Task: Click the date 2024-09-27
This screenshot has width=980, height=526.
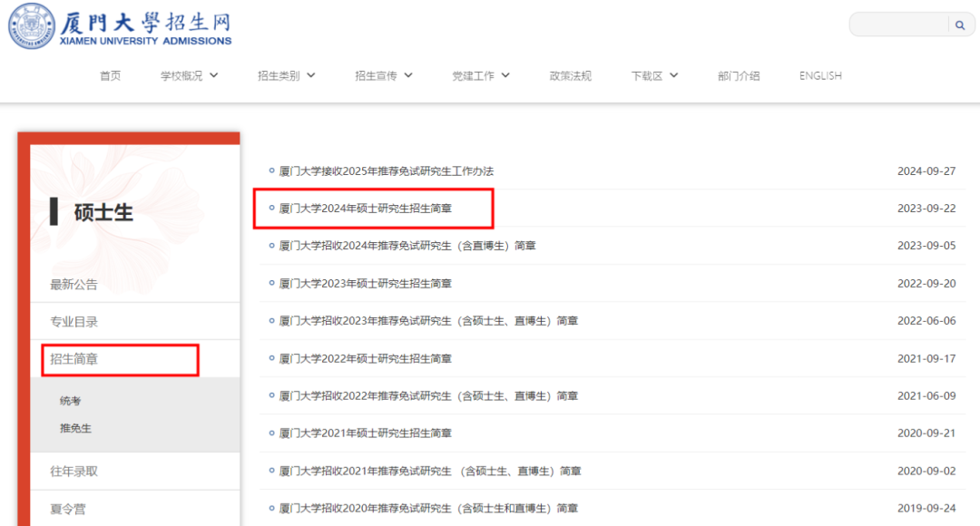Action: click(926, 171)
